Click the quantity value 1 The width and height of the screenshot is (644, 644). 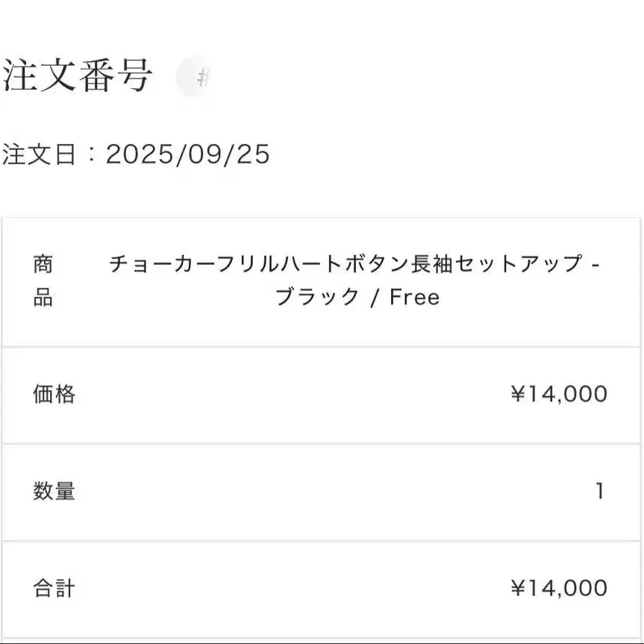point(599,491)
